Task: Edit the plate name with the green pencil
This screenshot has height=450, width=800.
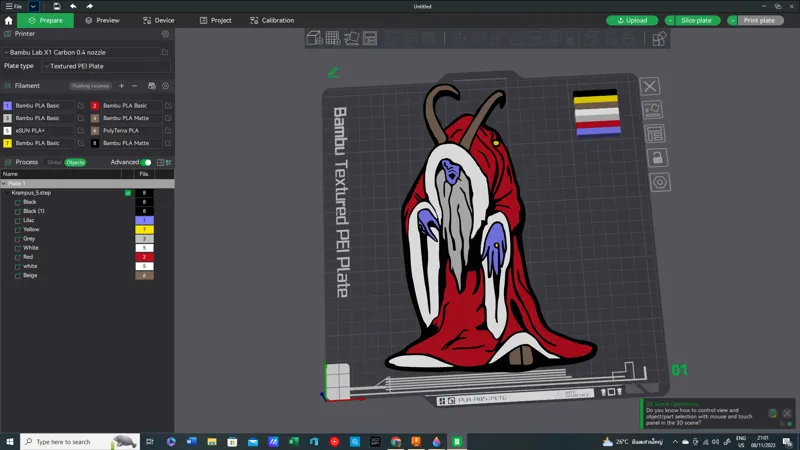Action: (x=333, y=72)
